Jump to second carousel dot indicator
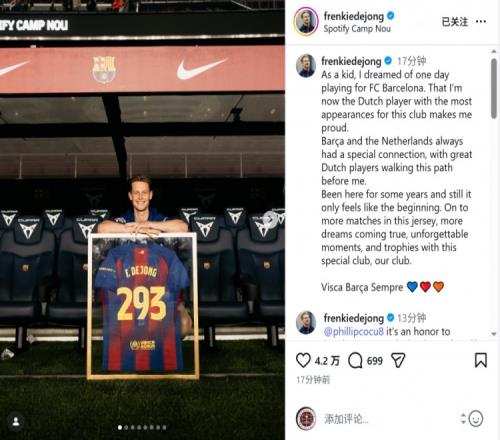This screenshot has height=440, width=500. 126,427
